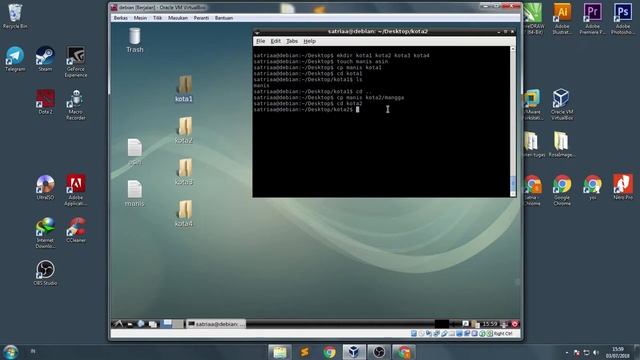Image resolution: width=640 pixels, height=360 pixels.
Task: Select the kota4 folder on Debian desktop
Action: (184, 213)
